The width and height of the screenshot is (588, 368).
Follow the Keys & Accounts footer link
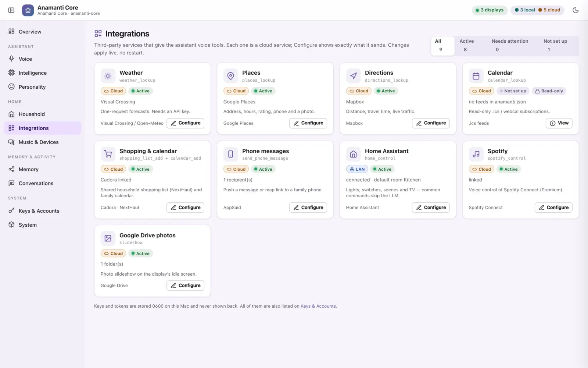318,306
